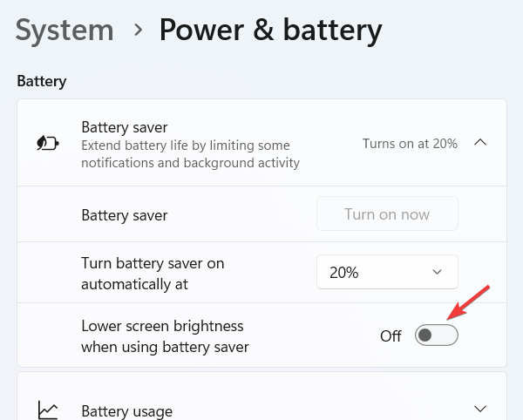Click the Battery usage chart icon
Viewport: 523px width, 420px height.
click(x=47, y=410)
